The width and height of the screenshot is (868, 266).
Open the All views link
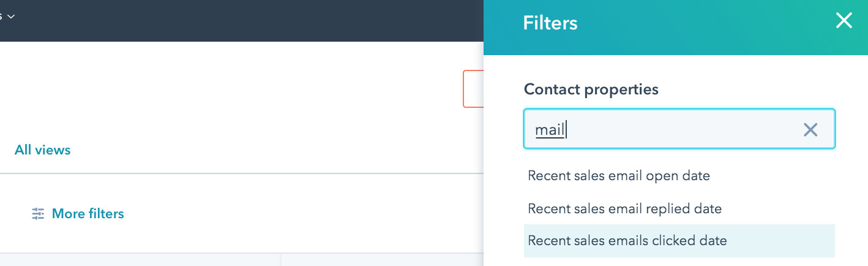[x=42, y=150]
